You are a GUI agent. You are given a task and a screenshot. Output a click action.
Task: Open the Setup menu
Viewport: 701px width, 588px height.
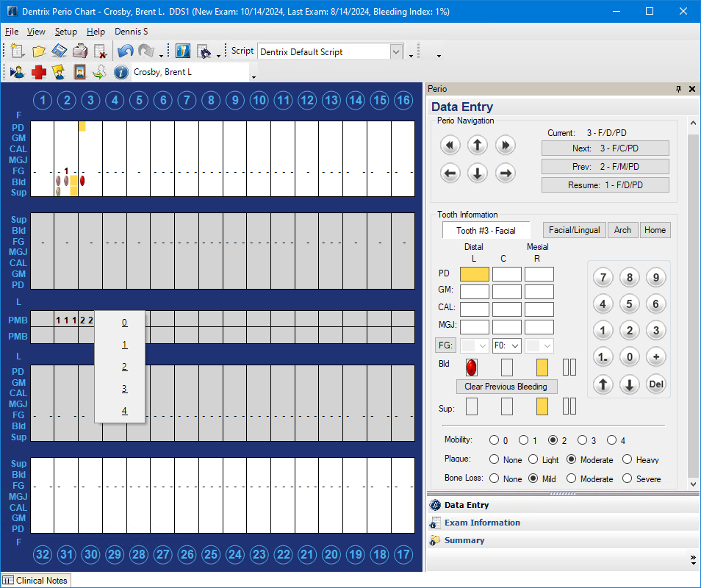point(65,32)
